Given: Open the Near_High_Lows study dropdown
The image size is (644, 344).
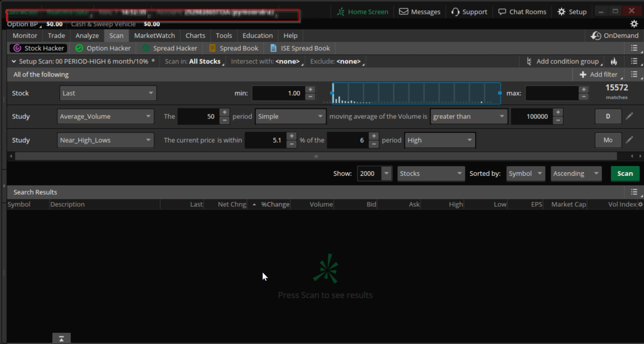Looking at the screenshot, I should pyautogui.click(x=105, y=140).
